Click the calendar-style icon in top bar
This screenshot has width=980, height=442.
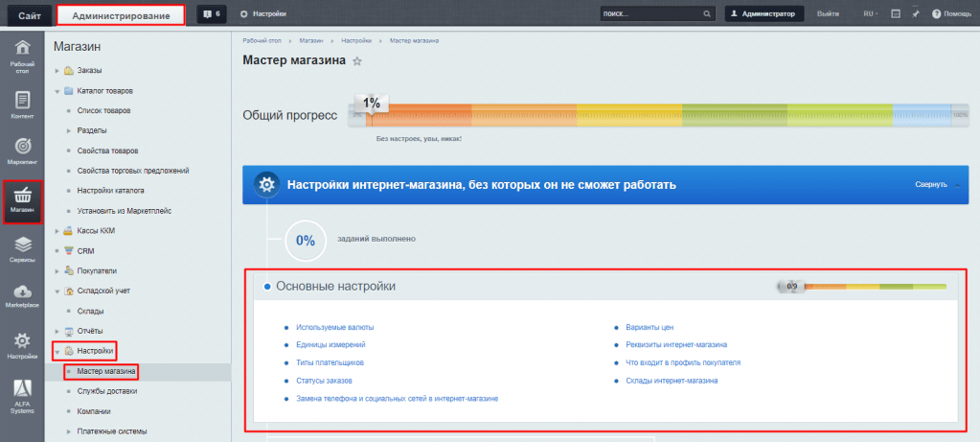pos(896,13)
